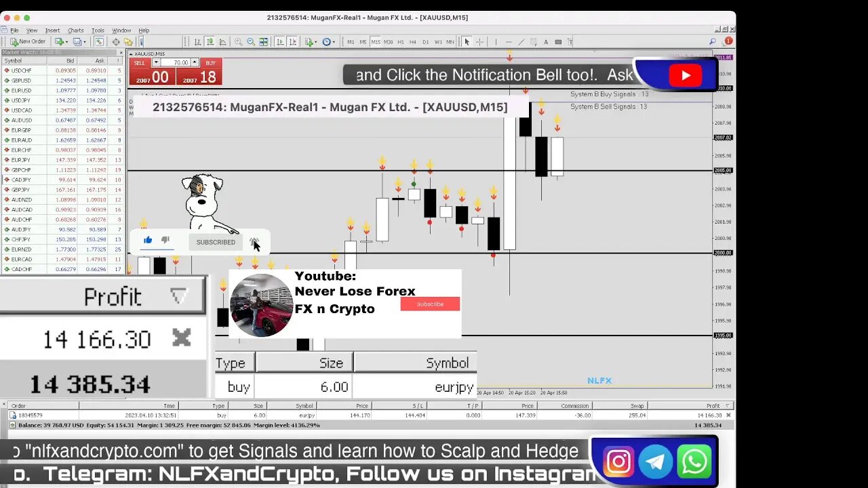Open the Periods clock icon
Viewport: 868px width, 488px height.
(x=325, y=41)
